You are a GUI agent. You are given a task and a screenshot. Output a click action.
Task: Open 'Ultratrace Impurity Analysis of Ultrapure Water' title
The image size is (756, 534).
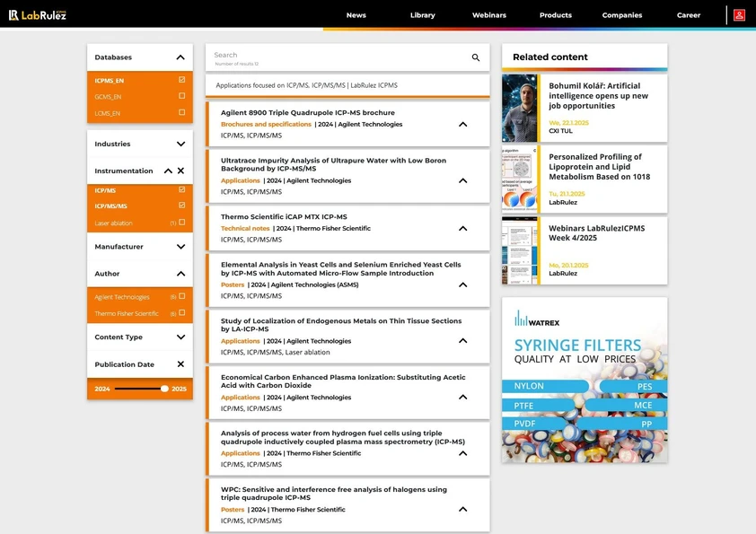coord(334,164)
